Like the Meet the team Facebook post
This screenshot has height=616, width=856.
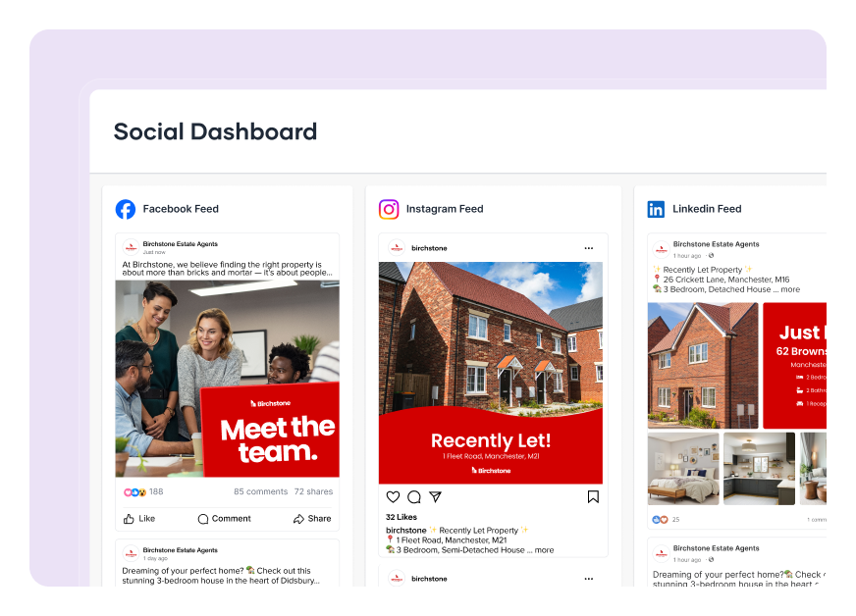[139, 518]
